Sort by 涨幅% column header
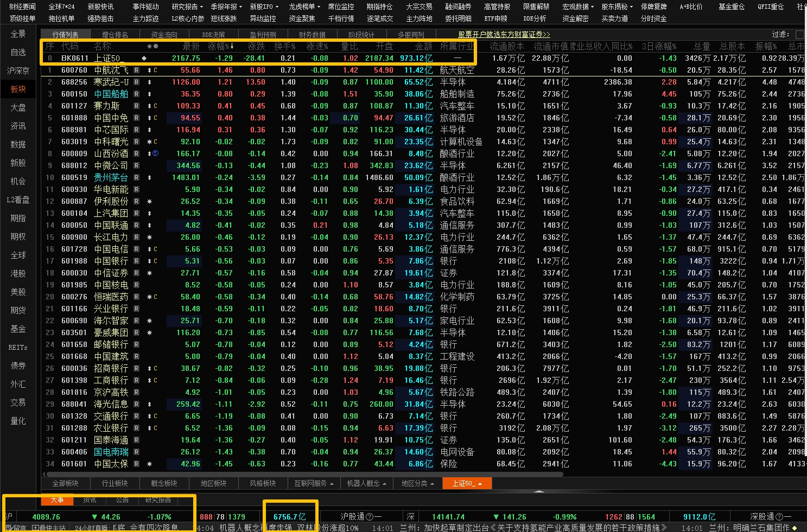 click(220, 47)
